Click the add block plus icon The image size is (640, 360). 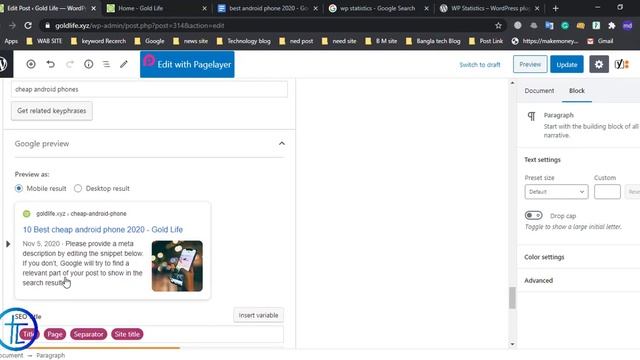[31, 64]
